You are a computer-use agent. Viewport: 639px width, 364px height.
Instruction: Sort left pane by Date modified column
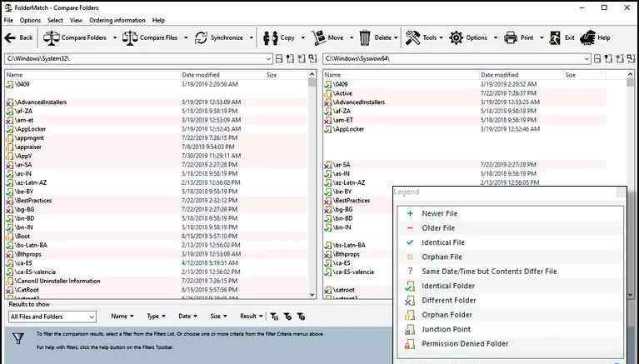pyautogui.click(x=201, y=75)
